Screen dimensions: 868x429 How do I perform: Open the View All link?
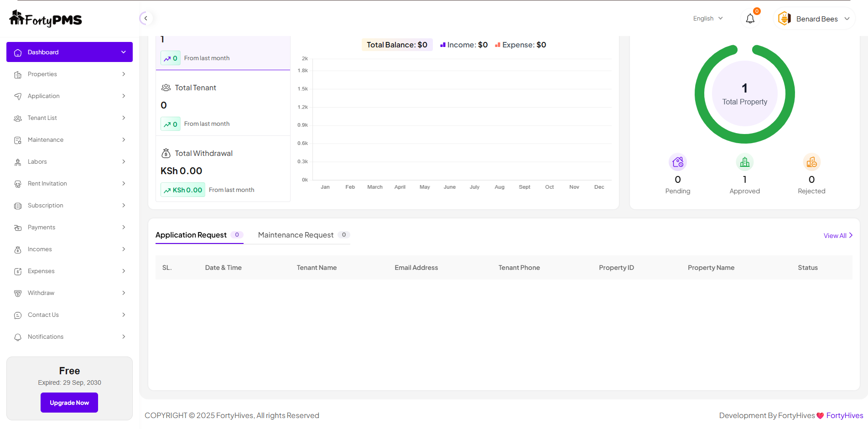pos(837,236)
